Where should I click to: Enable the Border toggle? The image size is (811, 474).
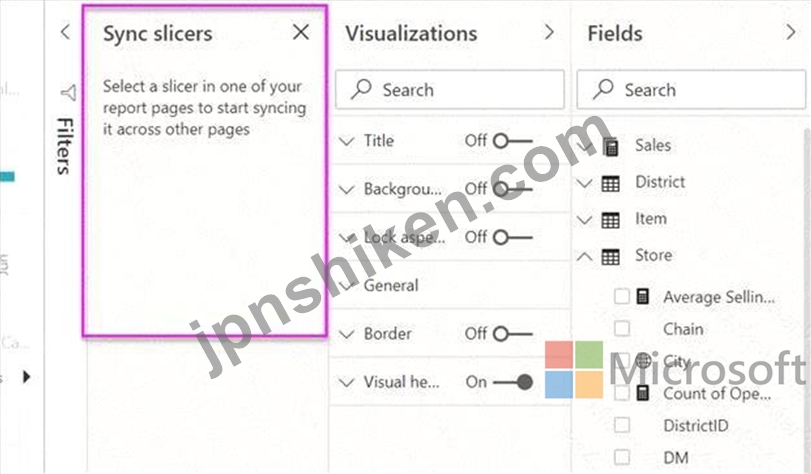[513, 334]
